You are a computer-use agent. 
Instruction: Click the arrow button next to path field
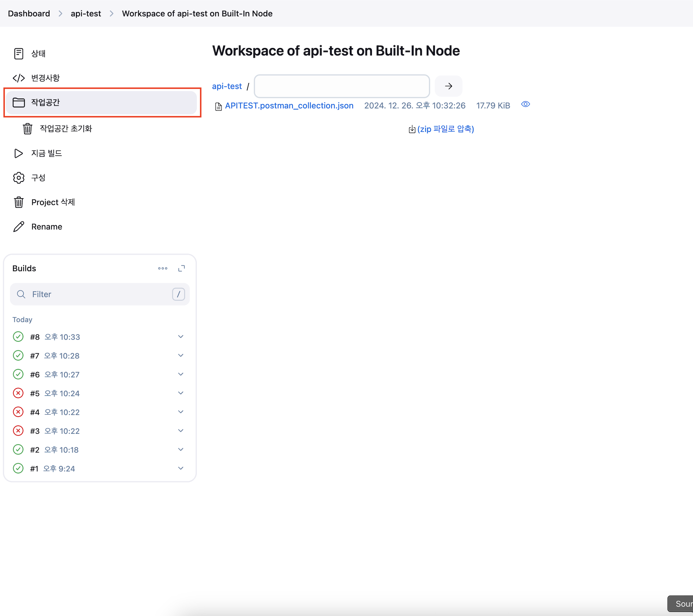click(x=448, y=86)
